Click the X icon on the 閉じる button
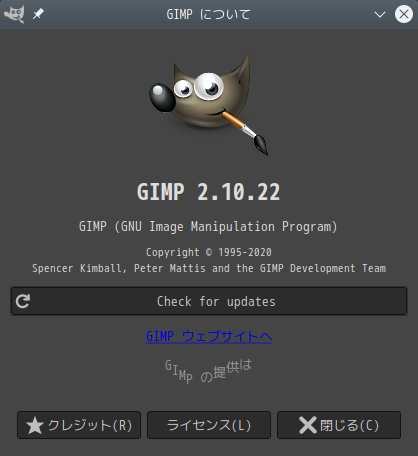The height and width of the screenshot is (456, 418). pyautogui.click(x=308, y=425)
